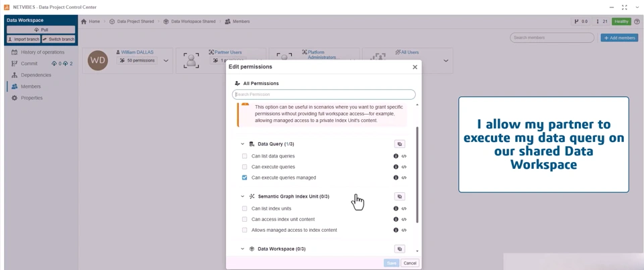Open History of operations in sidebar

coord(42,52)
